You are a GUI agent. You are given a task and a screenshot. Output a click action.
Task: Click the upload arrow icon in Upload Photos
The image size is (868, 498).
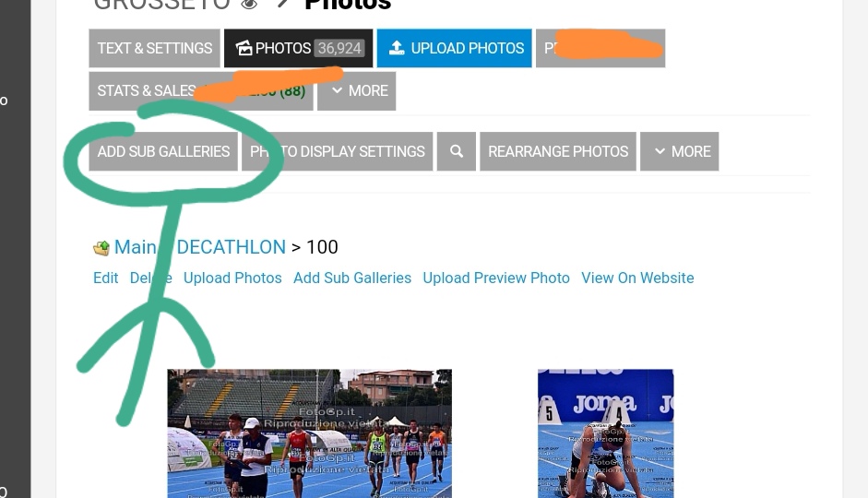pos(397,48)
